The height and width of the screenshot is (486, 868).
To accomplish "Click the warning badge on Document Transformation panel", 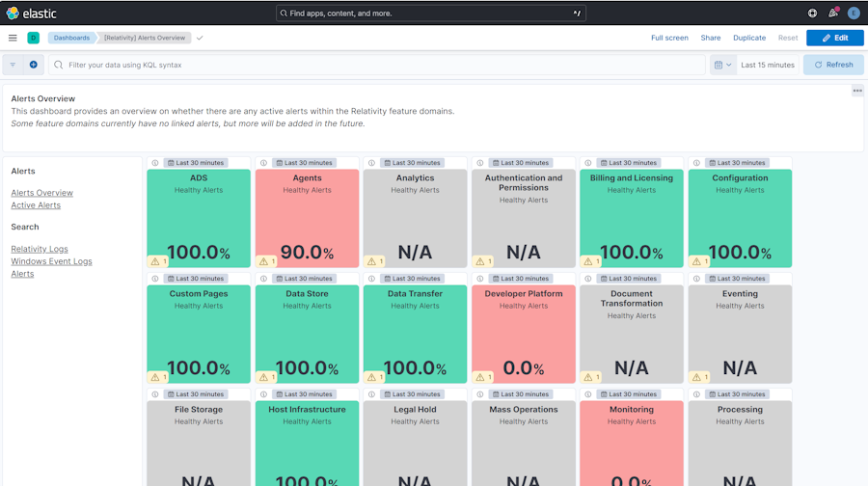I will (x=591, y=377).
